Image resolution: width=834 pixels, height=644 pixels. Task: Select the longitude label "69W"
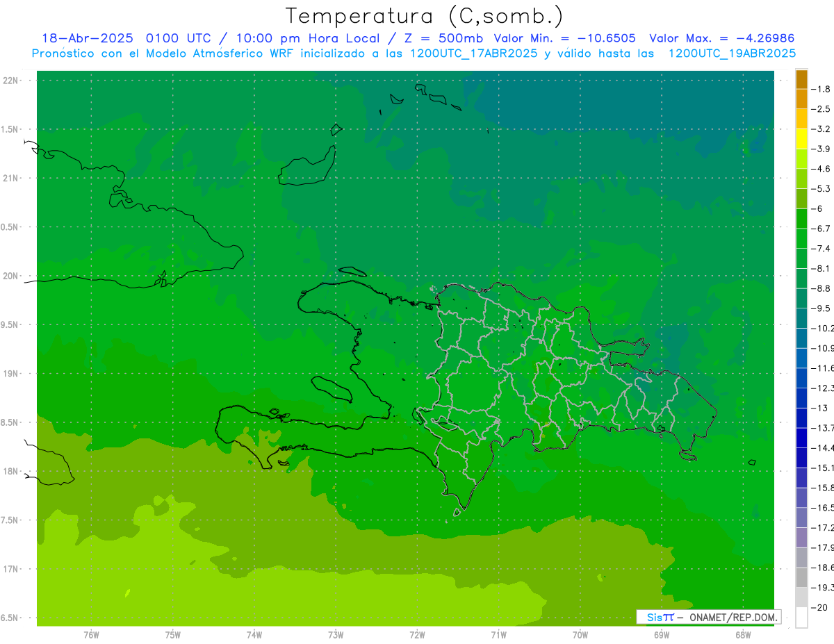point(662,635)
